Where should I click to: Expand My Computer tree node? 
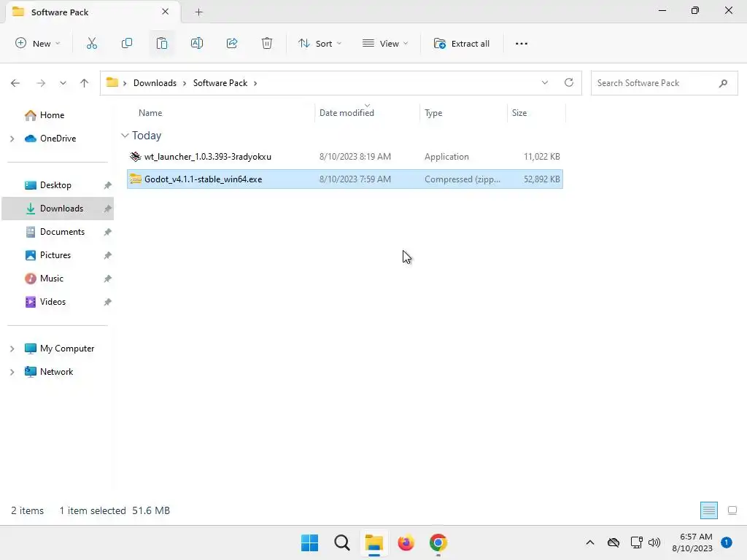(12, 349)
